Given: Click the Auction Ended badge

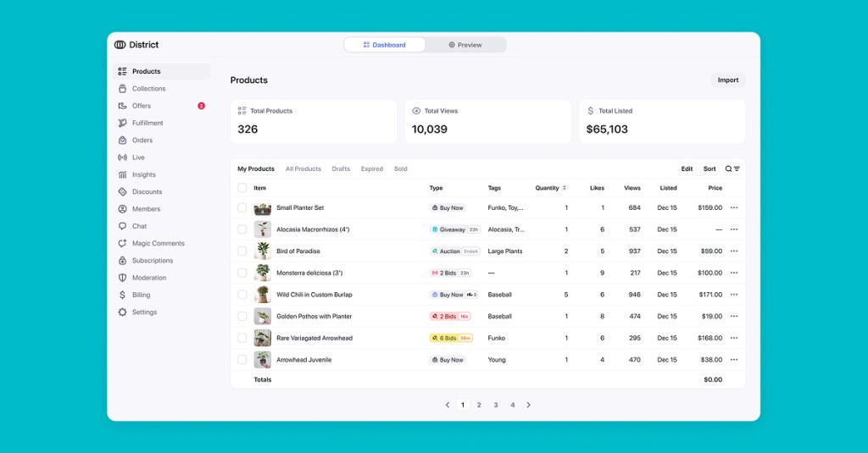Looking at the screenshot, I should pyautogui.click(x=455, y=251).
